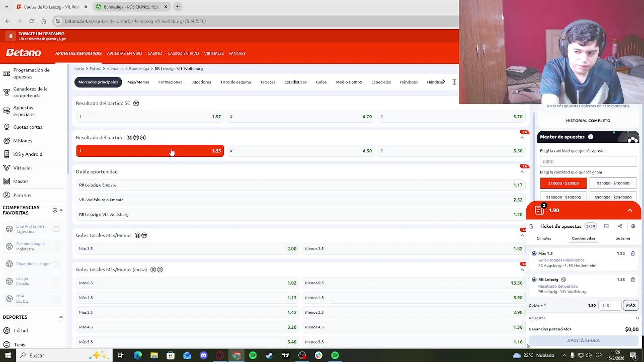Collapse the Resultado del partido market
This screenshot has width=644, height=362.
pyautogui.click(x=522, y=138)
